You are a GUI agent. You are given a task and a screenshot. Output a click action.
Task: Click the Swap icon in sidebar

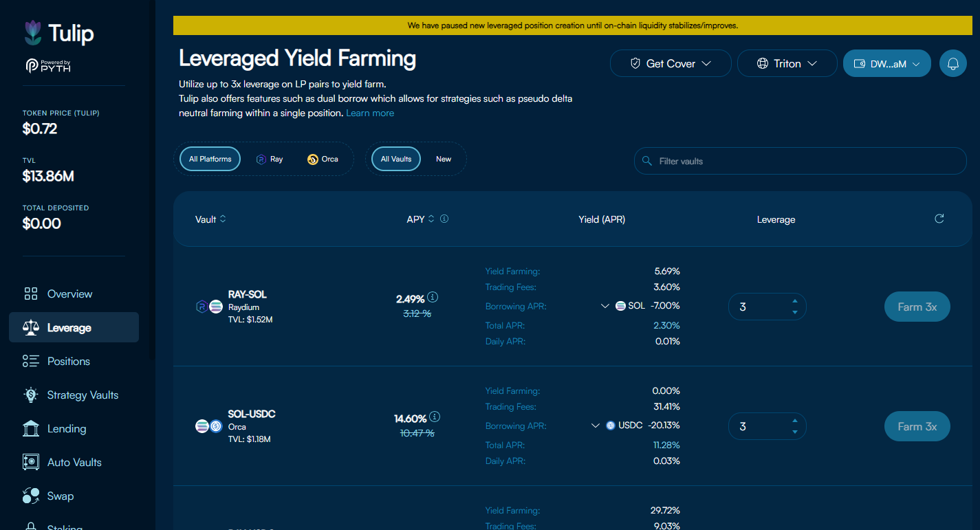[31, 496]
